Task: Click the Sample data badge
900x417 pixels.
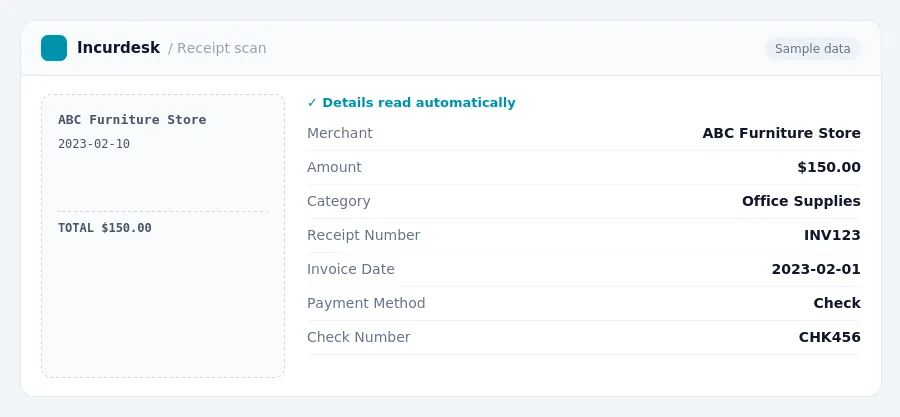Action: (x=812, y=49)
